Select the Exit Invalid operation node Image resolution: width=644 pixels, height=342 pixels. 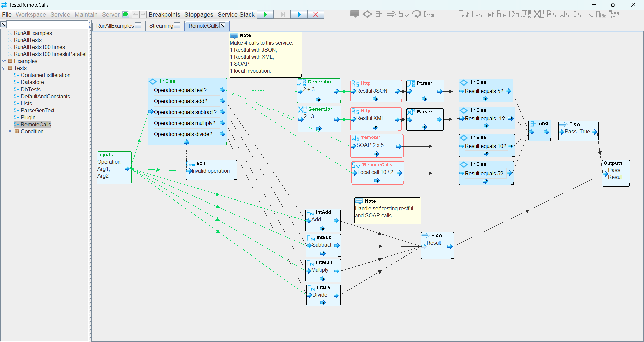click(212, 170)
